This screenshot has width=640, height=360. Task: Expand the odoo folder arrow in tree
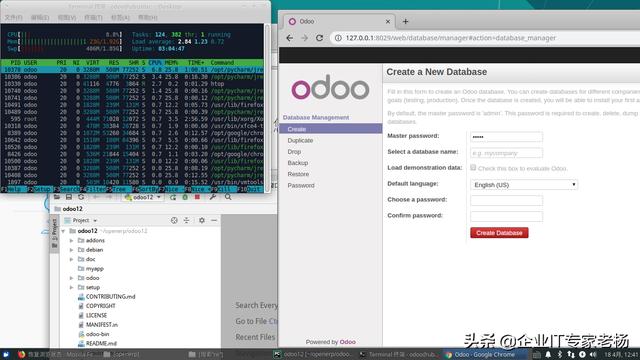(71, 278)
